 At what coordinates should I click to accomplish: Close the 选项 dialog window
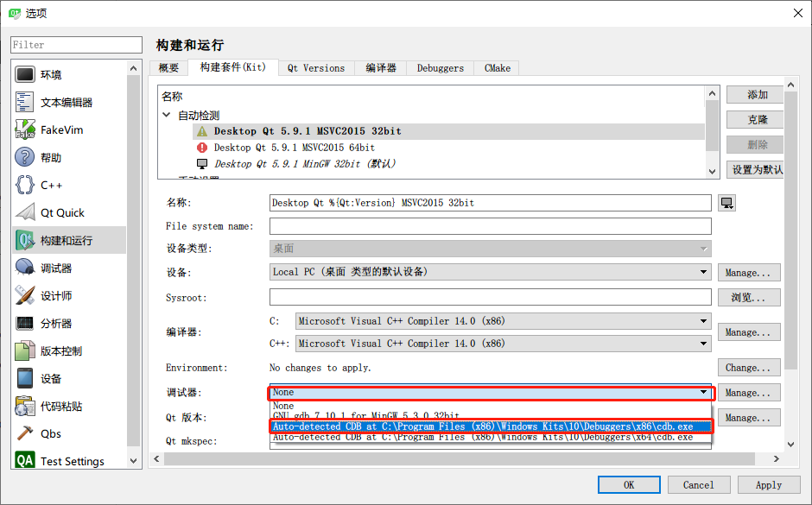[798, 13]
